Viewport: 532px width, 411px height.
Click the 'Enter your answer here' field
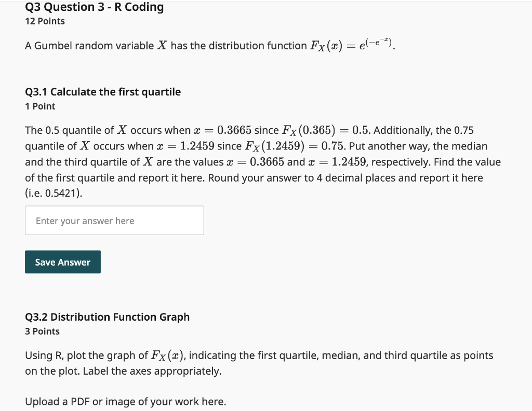tap(114, 220)
